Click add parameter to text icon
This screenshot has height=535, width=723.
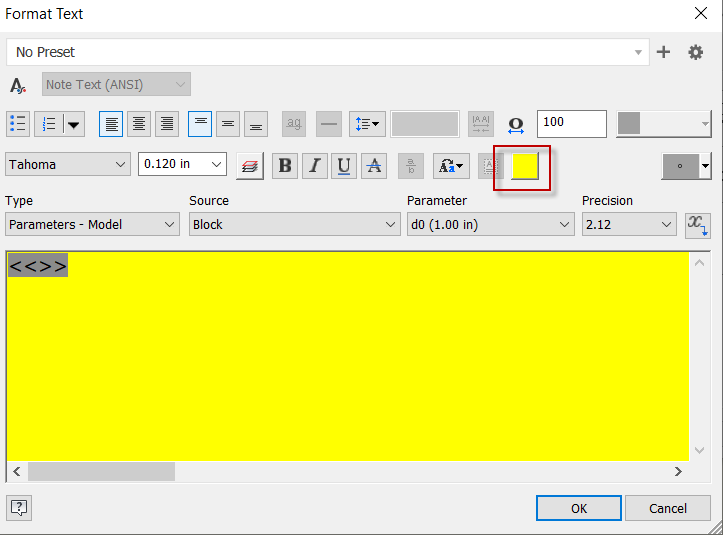[x=698, y=226]
